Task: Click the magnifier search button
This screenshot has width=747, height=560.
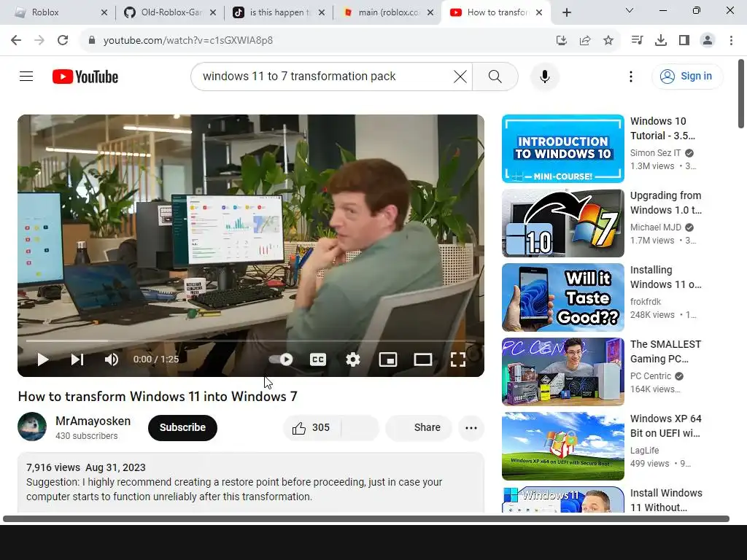Action: (x=495, y=76)
